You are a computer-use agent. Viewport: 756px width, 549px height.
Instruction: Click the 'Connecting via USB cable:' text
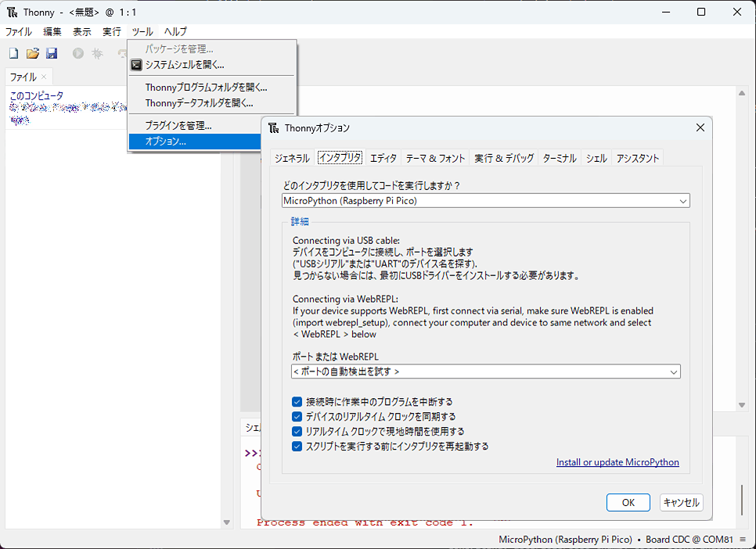(x=346, y=241)
